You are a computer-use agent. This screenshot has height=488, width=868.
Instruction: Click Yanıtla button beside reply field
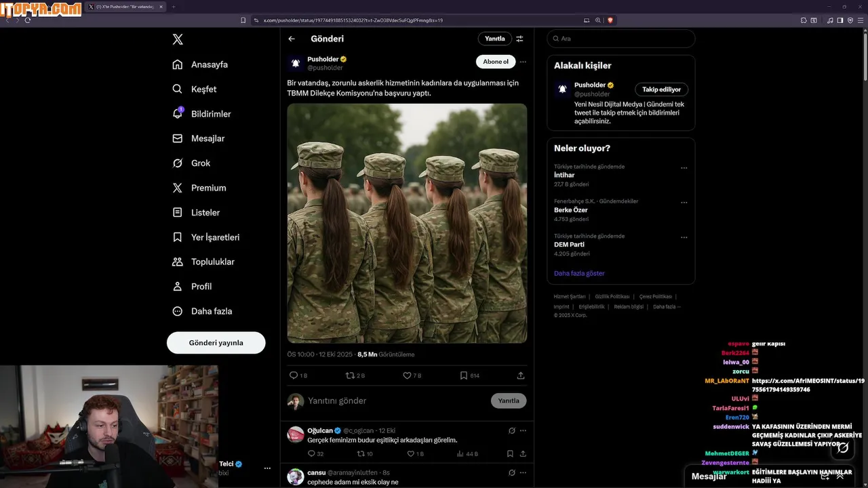[x=509, y=401]
